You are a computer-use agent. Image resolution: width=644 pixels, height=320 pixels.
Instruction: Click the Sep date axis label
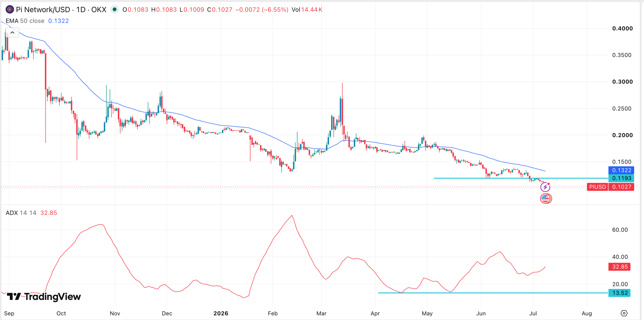click(x=9, y=313)
